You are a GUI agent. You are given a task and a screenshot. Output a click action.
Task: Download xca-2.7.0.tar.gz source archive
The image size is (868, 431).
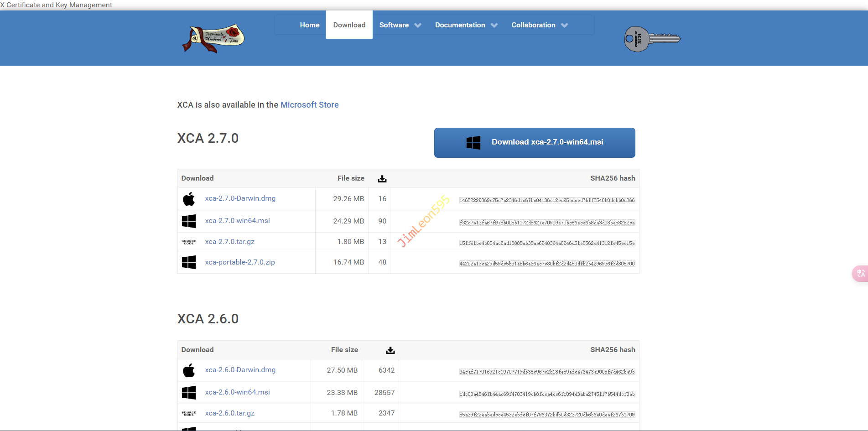(x=229, y=242)
